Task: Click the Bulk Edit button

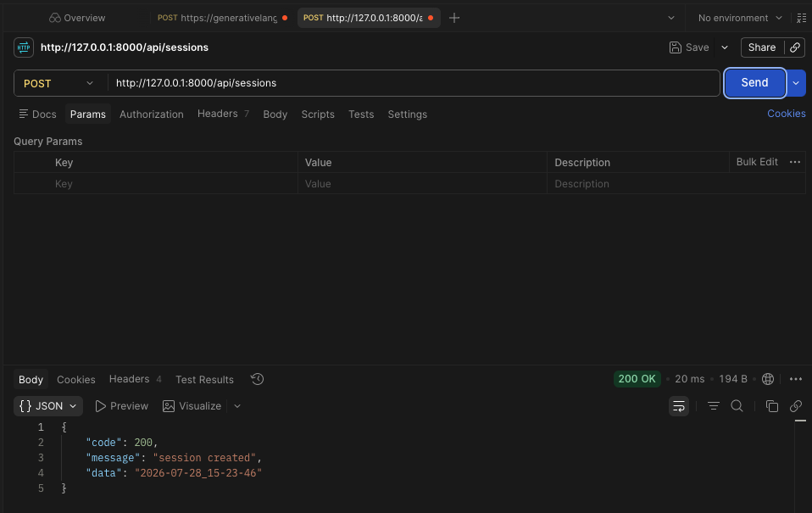Action: [x=757, y=162]
